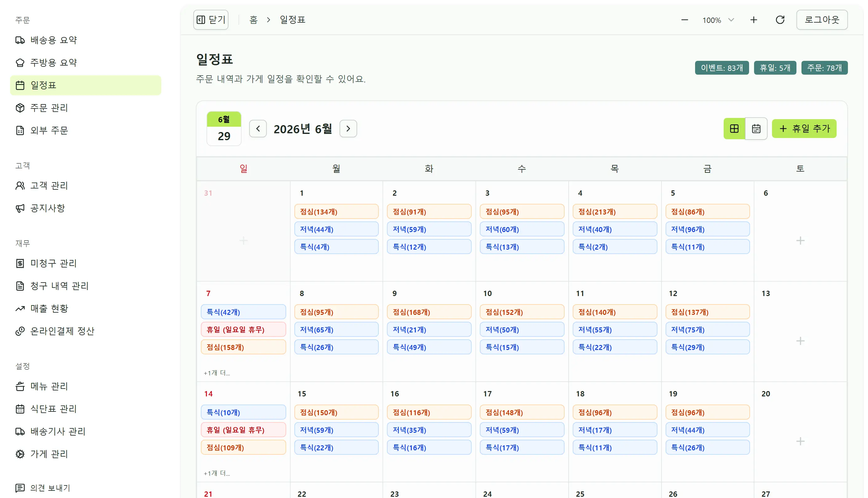Screen dimensions: 868x498
Task: Open 점심(213개) on June 4
Action: (x=615, y=212)
